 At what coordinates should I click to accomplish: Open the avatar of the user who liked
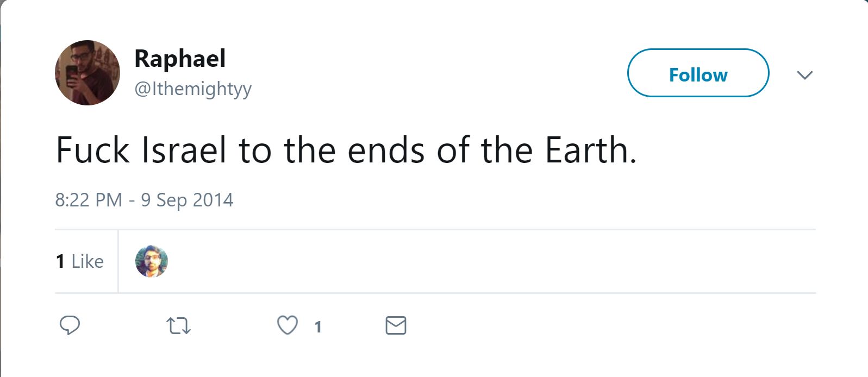tap(152, 261)
